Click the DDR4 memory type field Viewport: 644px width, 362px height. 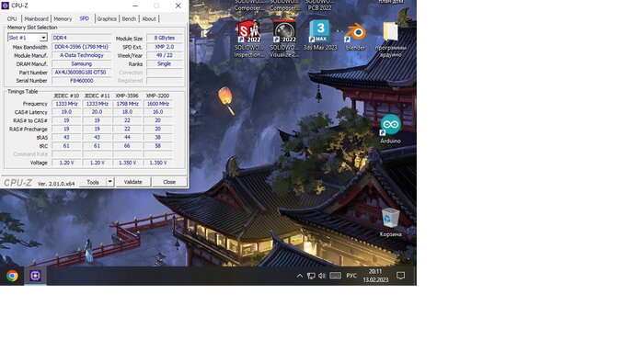coord(81,38)
